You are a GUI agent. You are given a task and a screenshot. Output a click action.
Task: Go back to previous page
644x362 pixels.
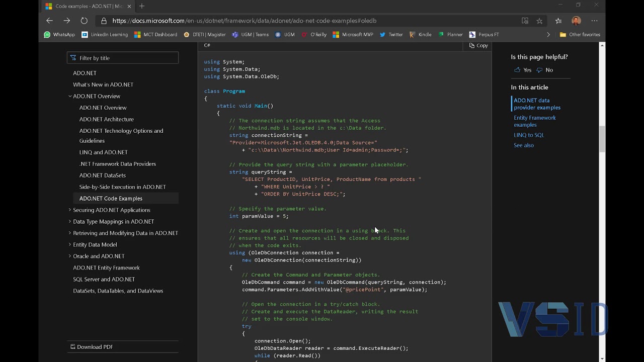49,21
